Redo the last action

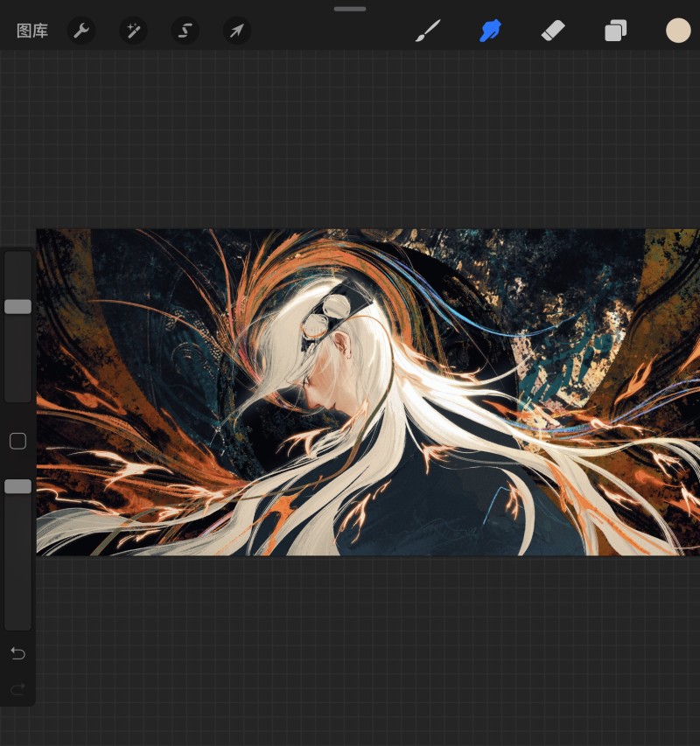tap(18, 689)
